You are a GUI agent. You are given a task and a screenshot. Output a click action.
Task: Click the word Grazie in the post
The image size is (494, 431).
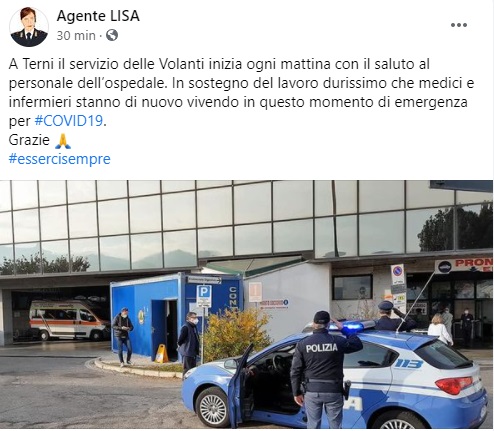(29, 140)
